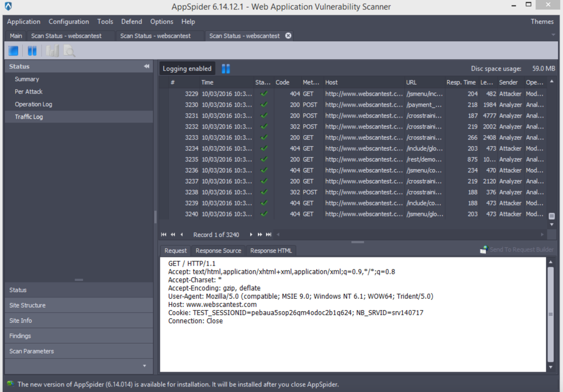Viewport: 563px width, 392px height.
Task: Open the Tools menu
Action: coord(105,22)
